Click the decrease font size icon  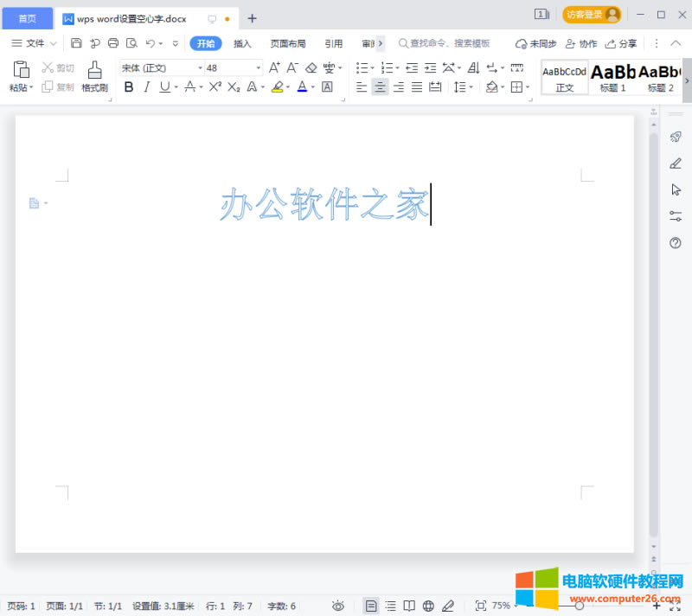(292, 67)
